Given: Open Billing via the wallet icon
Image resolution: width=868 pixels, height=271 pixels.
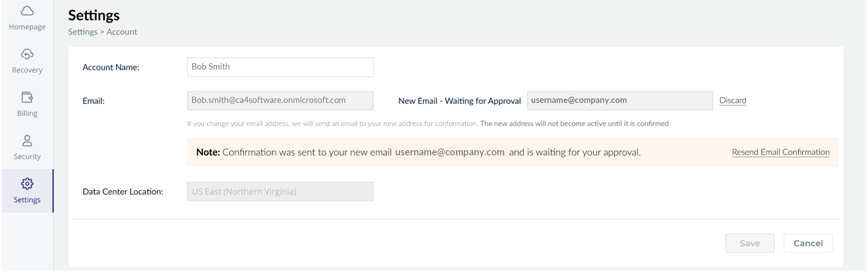Looking at the screenshot, I should tap(27, 98).
